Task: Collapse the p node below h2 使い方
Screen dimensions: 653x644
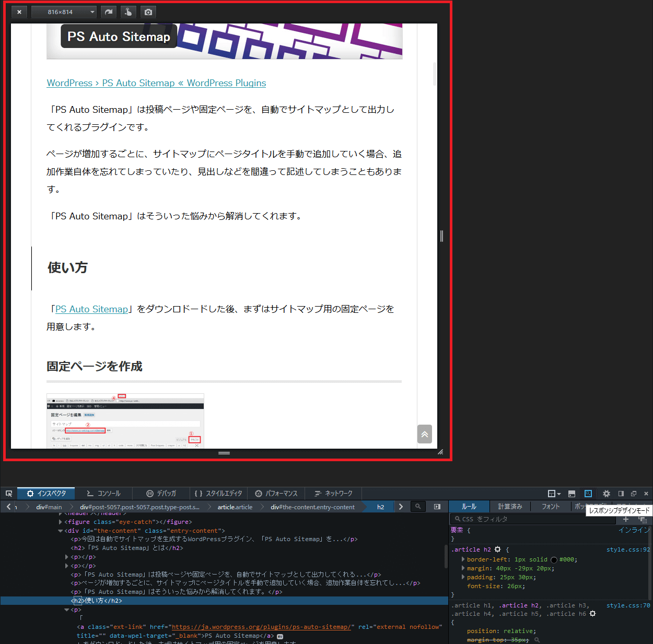Action: pos(66,610)
